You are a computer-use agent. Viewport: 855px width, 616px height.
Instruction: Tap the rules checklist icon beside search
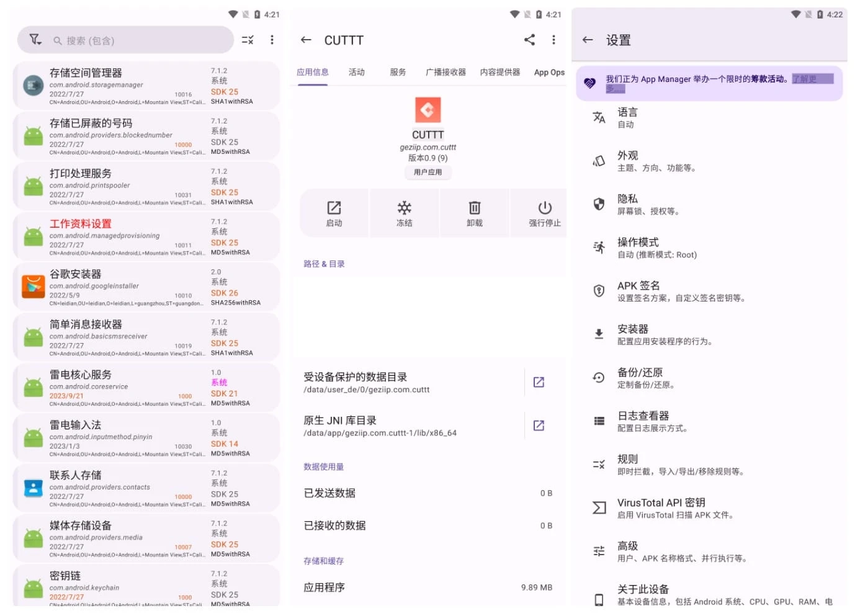click(x=247, y=40)
